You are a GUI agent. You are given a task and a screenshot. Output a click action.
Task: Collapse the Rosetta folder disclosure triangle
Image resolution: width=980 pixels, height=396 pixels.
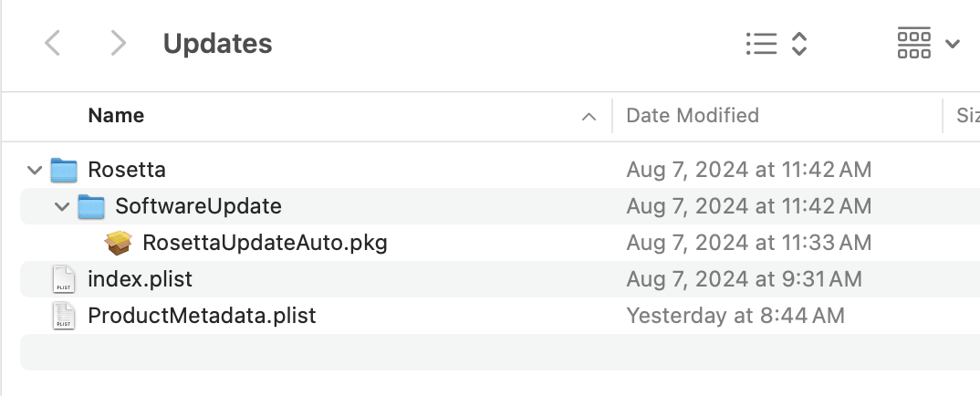tap(35, 170)
